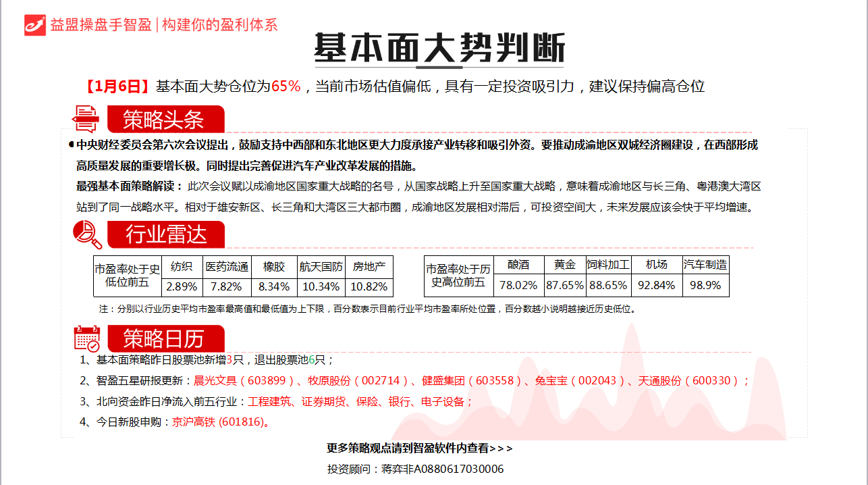Click stock link 晨光文具 (603899)
Screen dimensions: 868x485
(244, 380)
